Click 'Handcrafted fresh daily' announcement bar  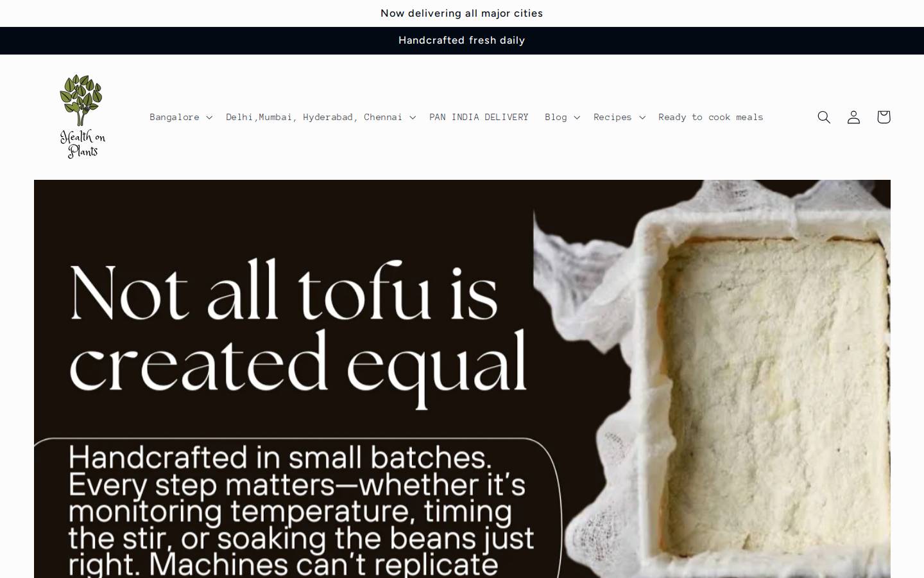462,40
